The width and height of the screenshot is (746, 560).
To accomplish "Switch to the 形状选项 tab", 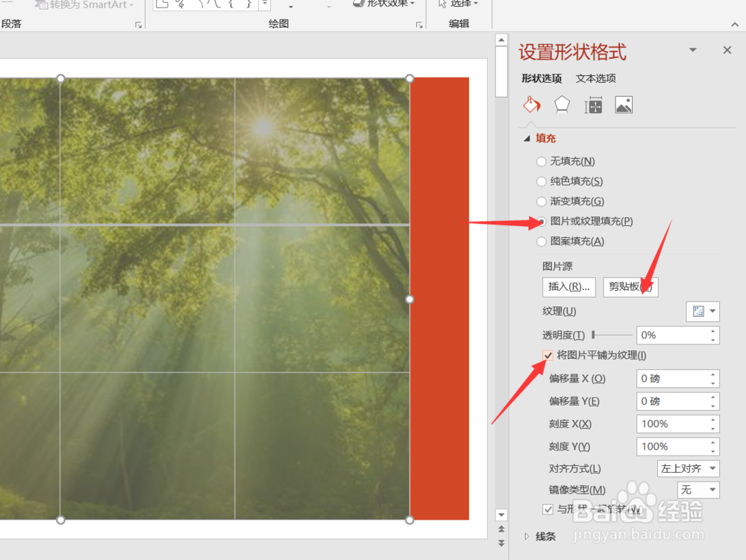I will [542, 78].
